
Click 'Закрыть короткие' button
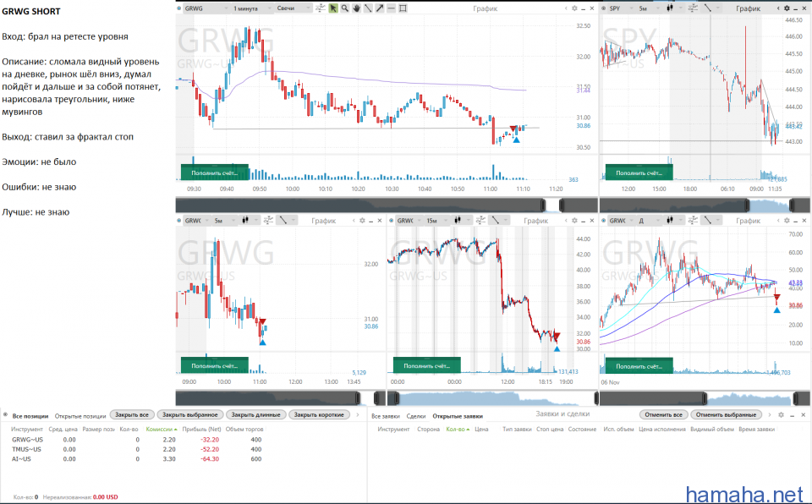pos(319,415)
